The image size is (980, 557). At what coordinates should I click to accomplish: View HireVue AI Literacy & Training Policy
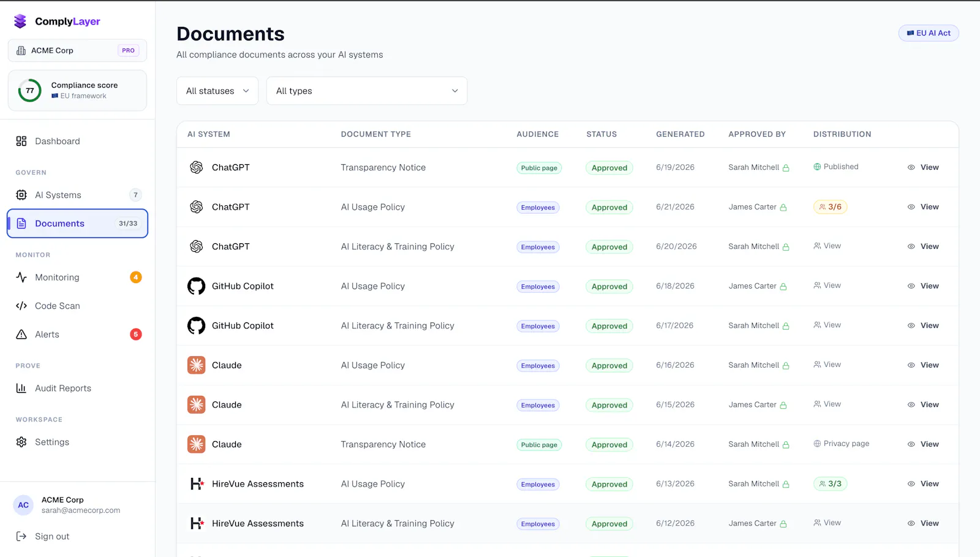click(923, 523)
